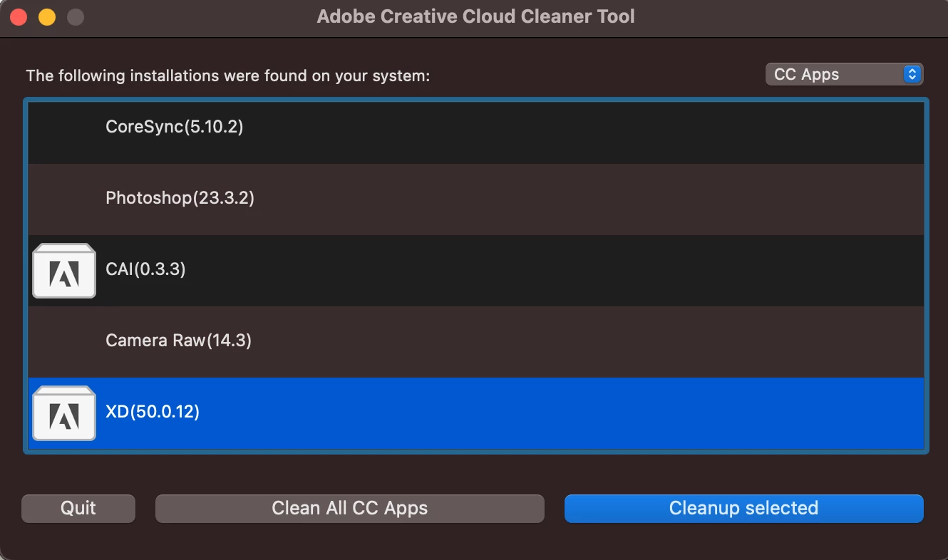This screenshot has height=560, width=948.
Task: Click the Quit button
Action: (78, 509)
